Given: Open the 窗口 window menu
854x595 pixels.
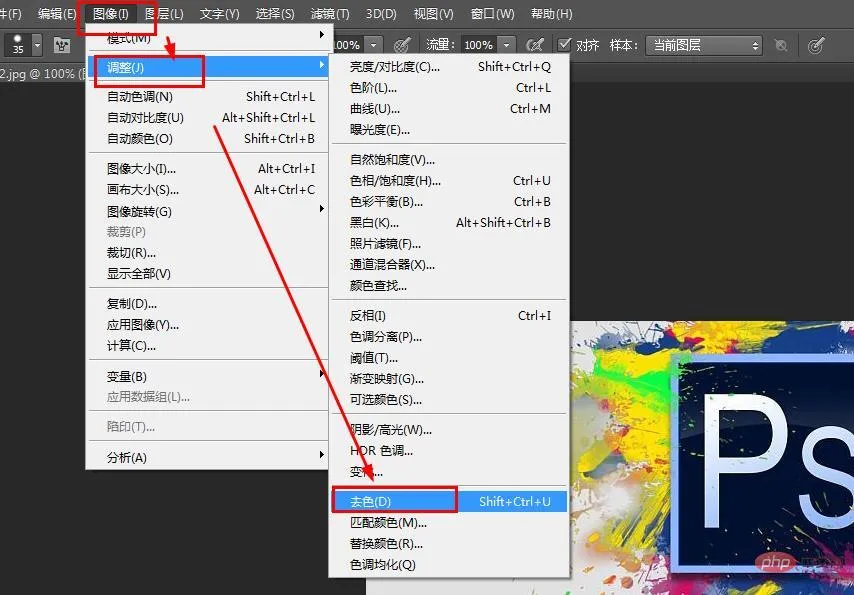Looking at the screenshot, I should tap(492, 14).
